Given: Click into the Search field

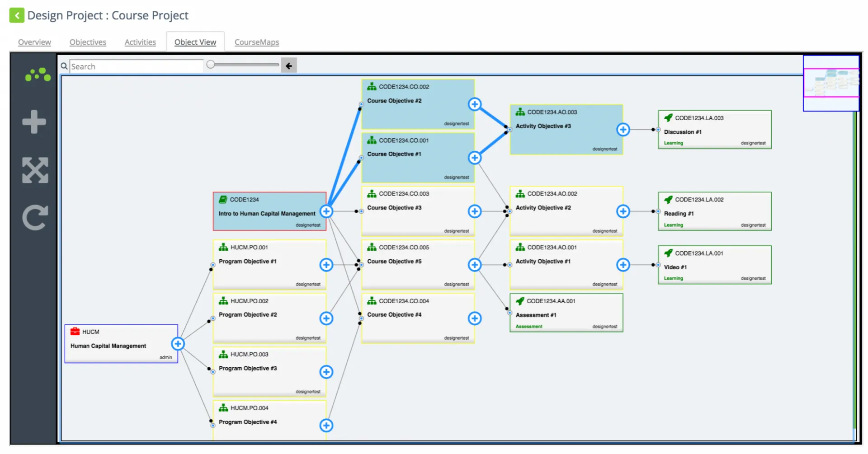Looking at the screenshot, I should click(x=136, y=66).
